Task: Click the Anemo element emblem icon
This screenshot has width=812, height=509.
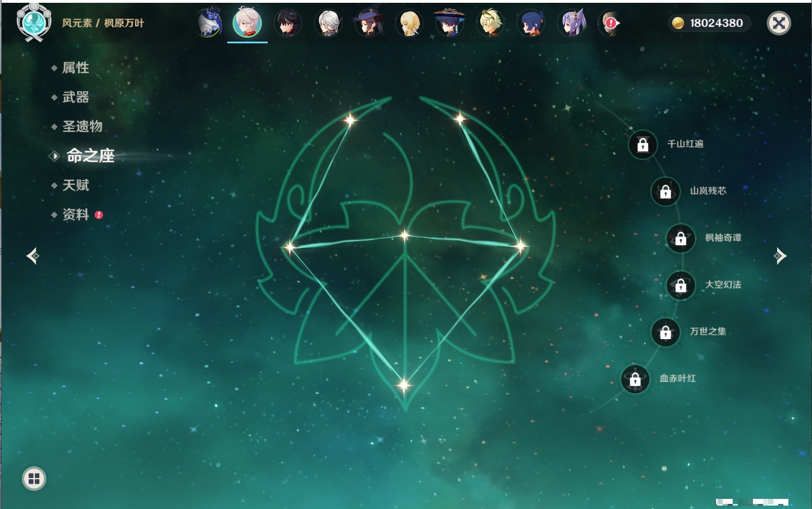Action: click(34, 22)
